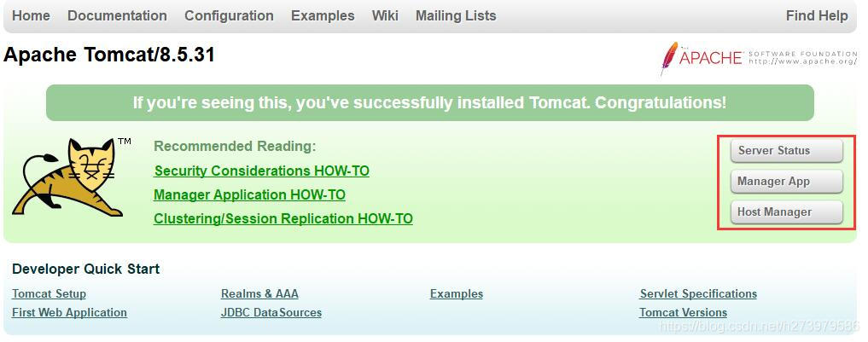
Task: Open the Manager App button
Action: click(x=787, y=182)
